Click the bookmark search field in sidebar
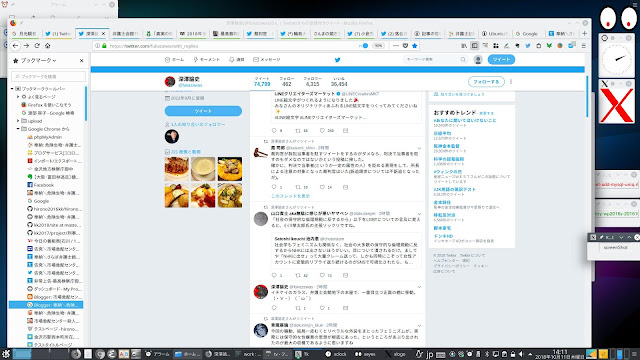 coord(49,76)
